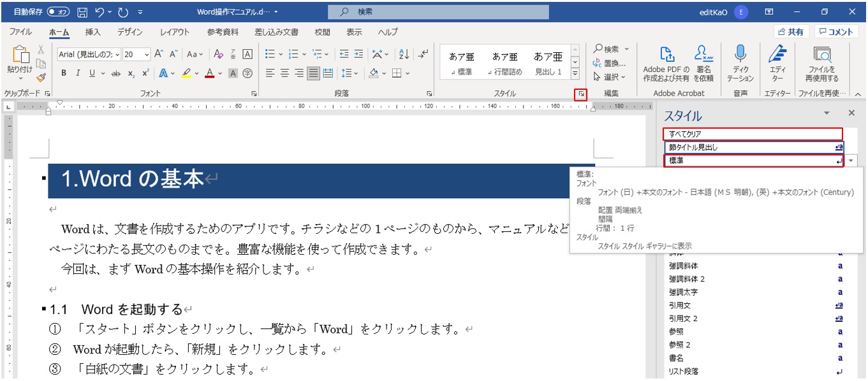Viewport: 868px width, 381px height.
Task: Toggle italic formatting
Action: [x=78, y=73]
